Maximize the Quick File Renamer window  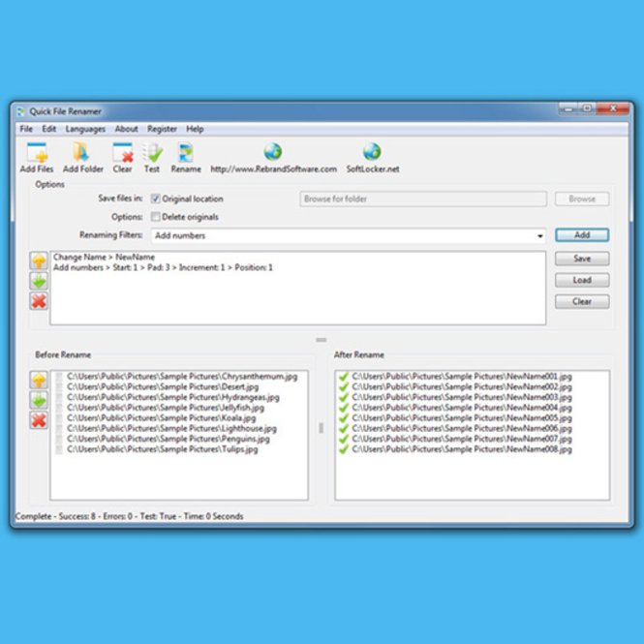tap(587, 108)
